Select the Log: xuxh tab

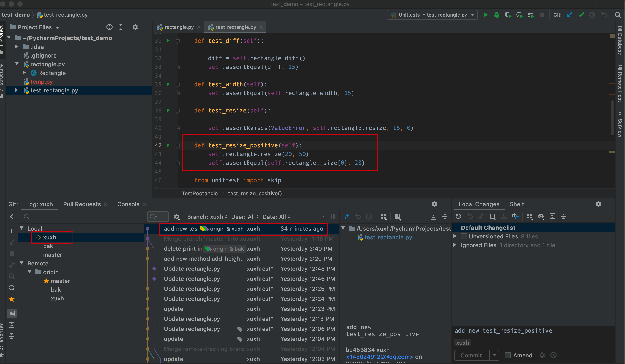click(x=39, y=204)
